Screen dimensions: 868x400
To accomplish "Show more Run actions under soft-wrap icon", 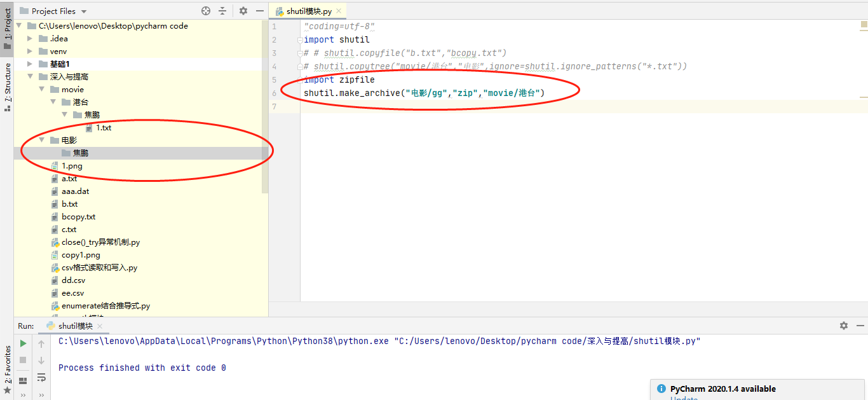I will (41, 396).
